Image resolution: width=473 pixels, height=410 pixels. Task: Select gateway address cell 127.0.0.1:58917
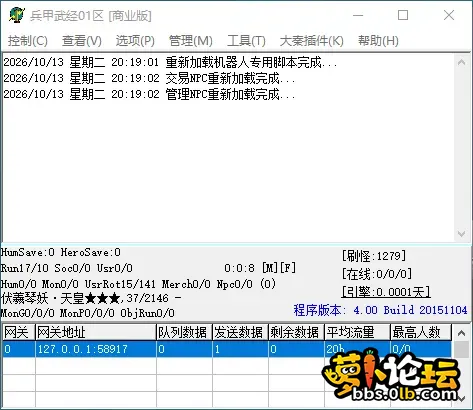(x=96, y=349)
